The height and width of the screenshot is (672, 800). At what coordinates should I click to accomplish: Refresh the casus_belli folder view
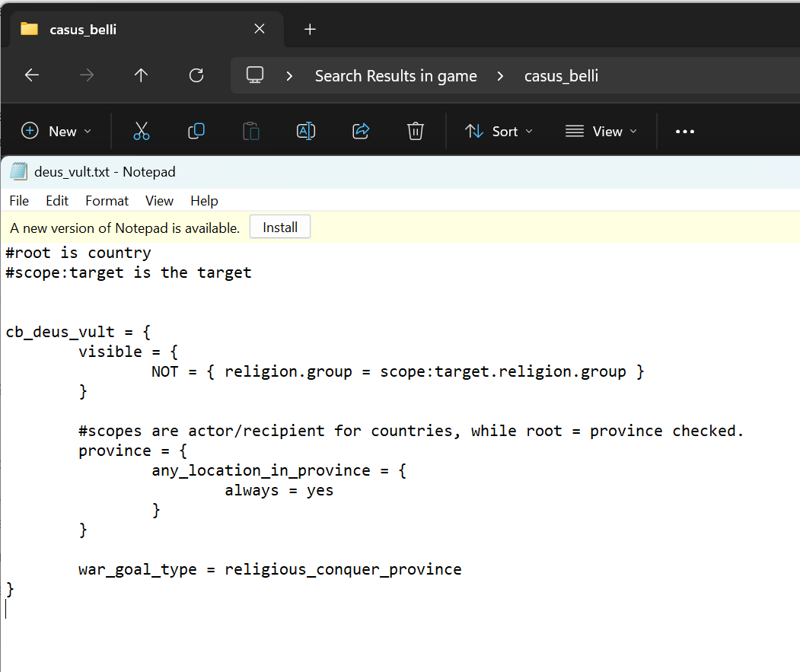(x=196, y=75)
